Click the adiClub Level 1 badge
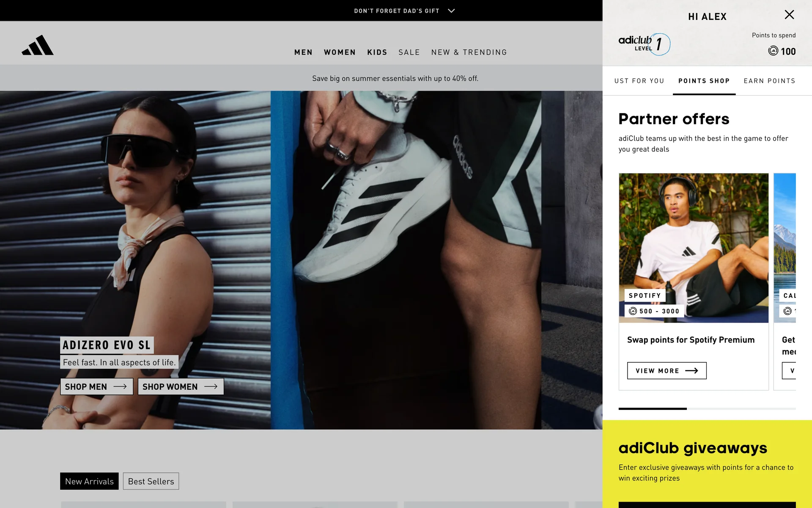Image resolution: width=812 pixels, height=508 pixels. tap(644, 44)
